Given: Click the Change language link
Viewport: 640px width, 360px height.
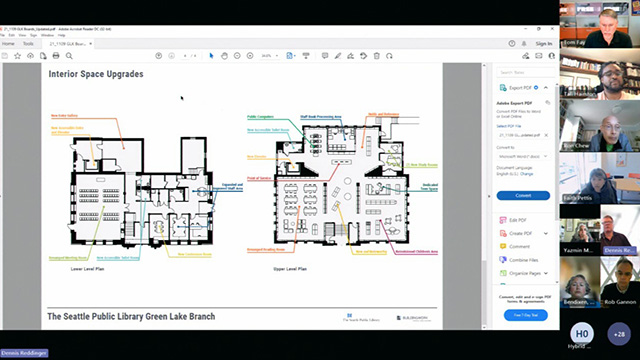Looking at the screenshot, I should [527, 174].
